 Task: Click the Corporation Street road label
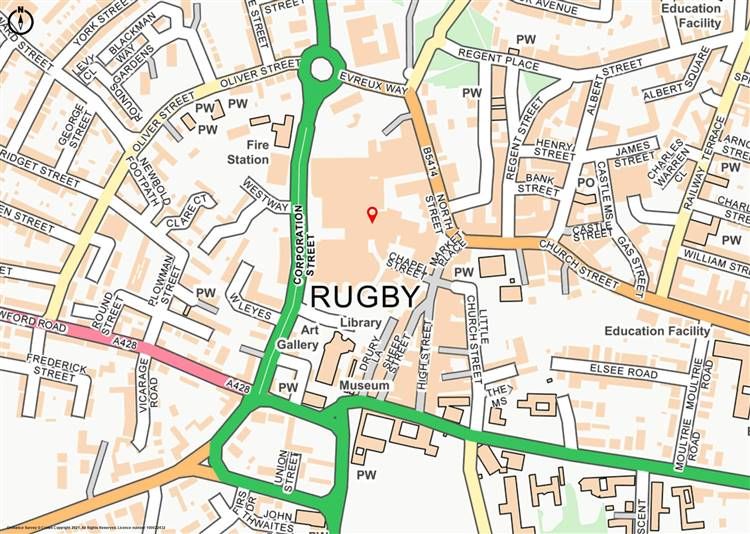(x=304, y=245)
